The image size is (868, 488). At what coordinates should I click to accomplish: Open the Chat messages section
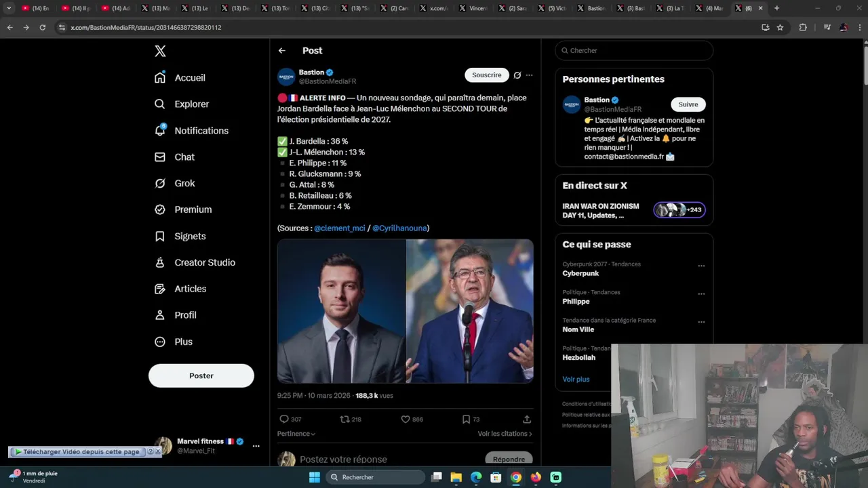[174, 157]
